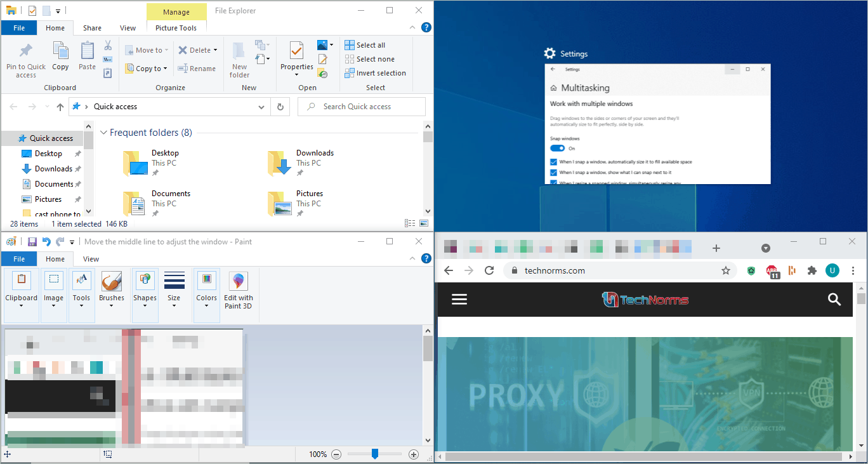Open the Shapes gallery in Paint
The height and width of the screenshot is (464, 868).
(145, 293)
